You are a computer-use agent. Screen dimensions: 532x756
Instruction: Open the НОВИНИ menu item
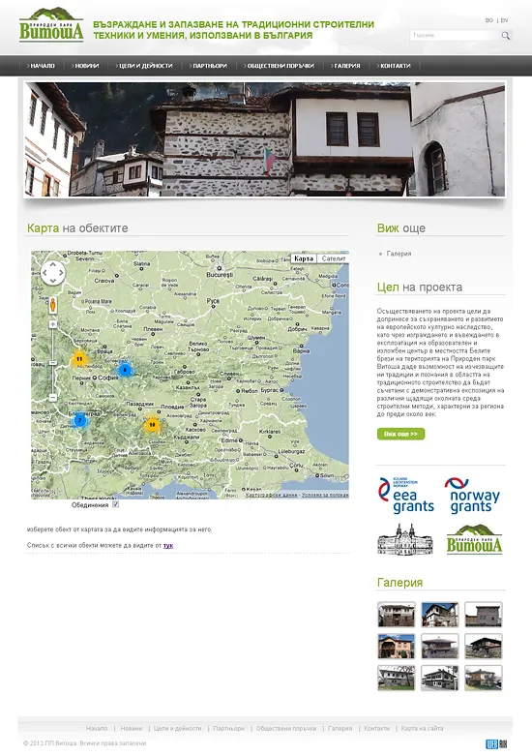pyautogui.click(x=85, y=66)
